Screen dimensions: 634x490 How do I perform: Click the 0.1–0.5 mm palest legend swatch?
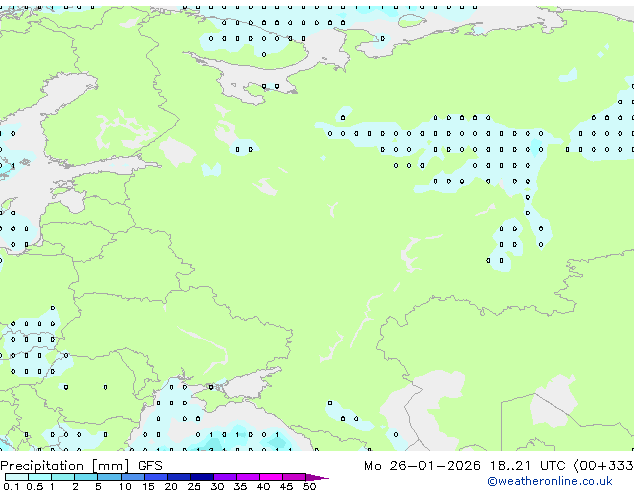[17, 477]
